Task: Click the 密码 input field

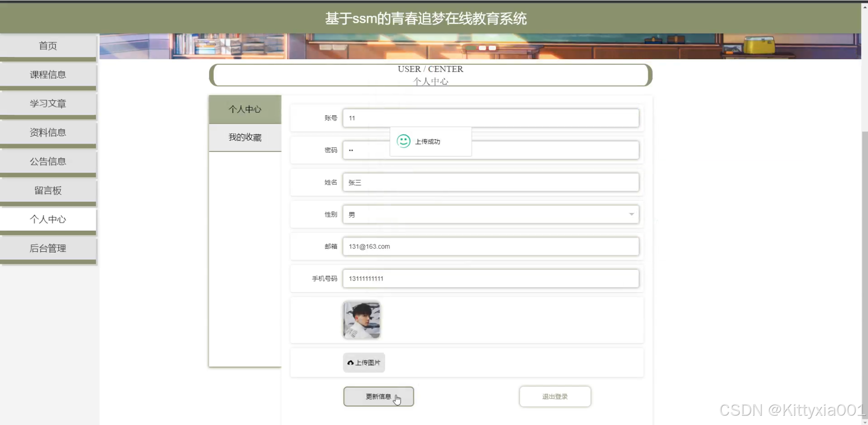Action: (x=491, y=150)
